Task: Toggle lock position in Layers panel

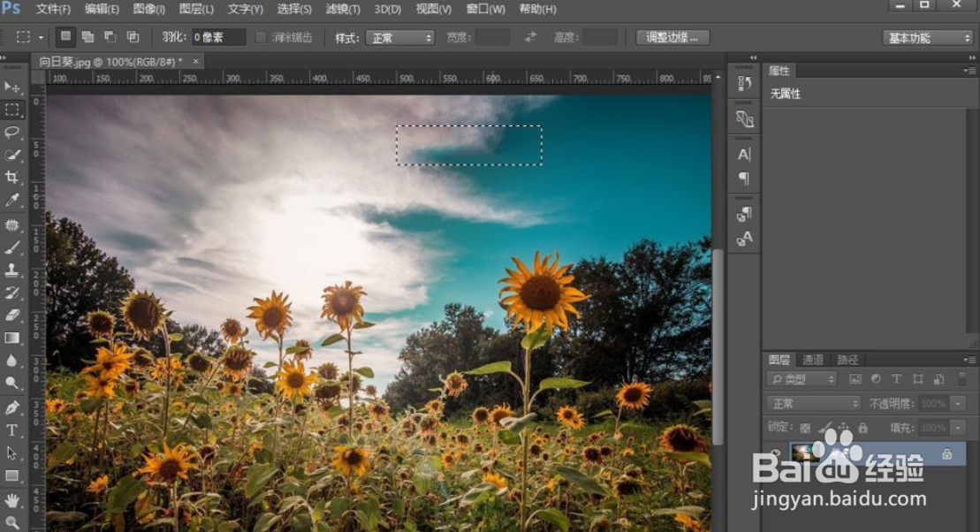Action: pyautogui.click(x=844, y=429)
